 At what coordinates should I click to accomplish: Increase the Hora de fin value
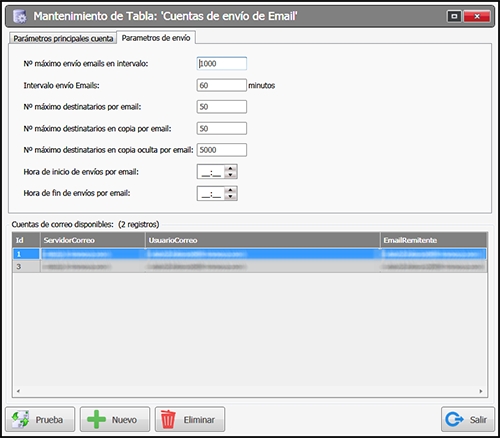point(230,190)
